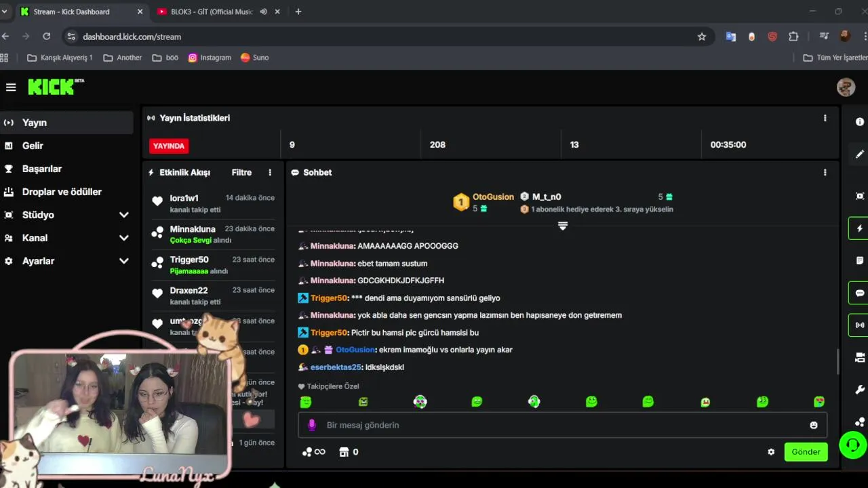The image size is (868, 488).
Task: Open Tüm Yer İşaretleri folder
Action: point(835,58)
